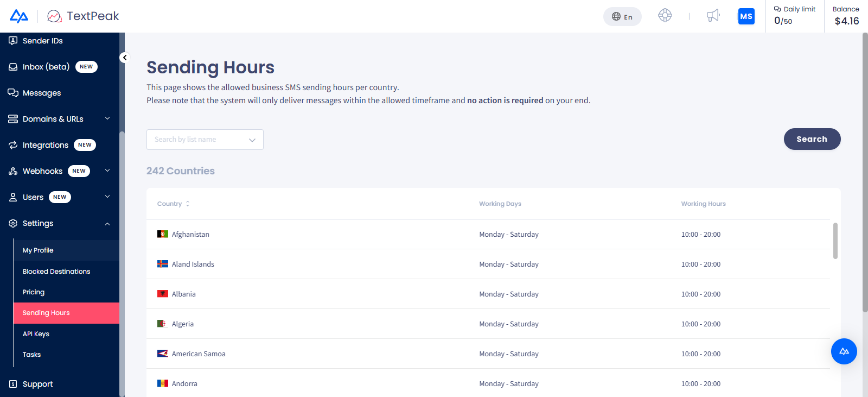Screen dimensions: 868x397
Task: Click the Algeria flag icon
Action: [162, 324]
